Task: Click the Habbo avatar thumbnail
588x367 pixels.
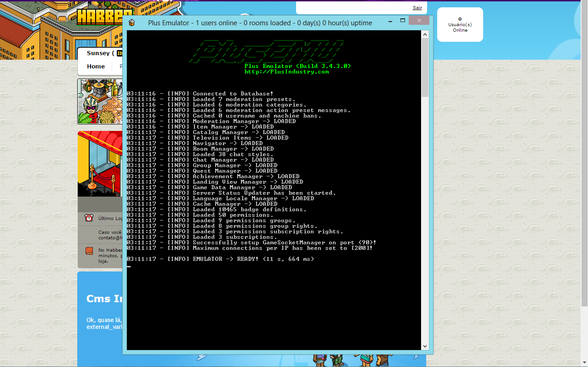Action: [x=100, y=102]
